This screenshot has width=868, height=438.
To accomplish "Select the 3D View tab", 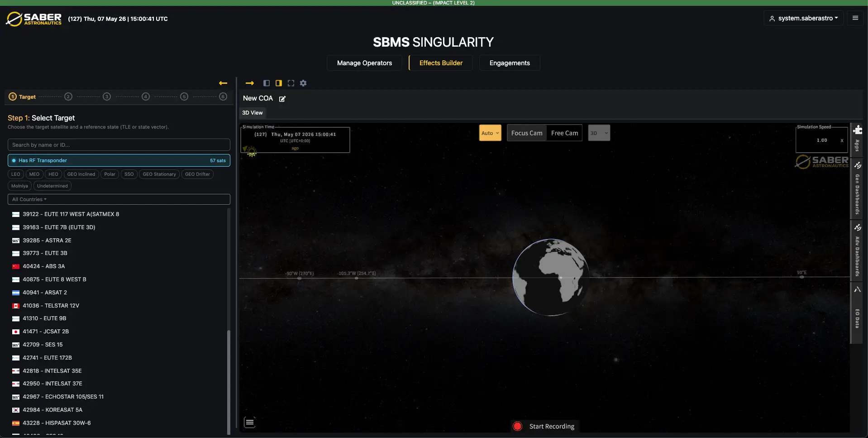I will pos(252,113).
